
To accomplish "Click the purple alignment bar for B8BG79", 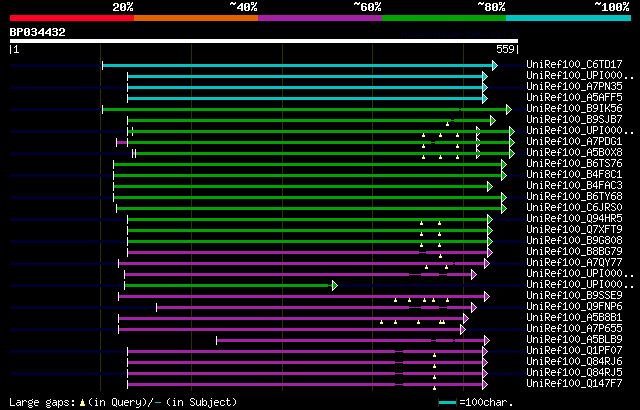I will tap(307, 253).
